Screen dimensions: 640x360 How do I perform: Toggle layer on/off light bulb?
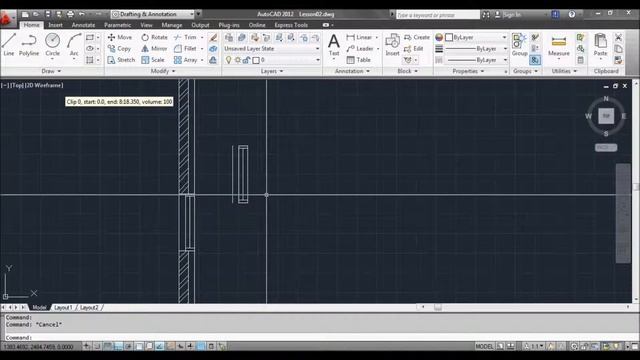point(228,60)
